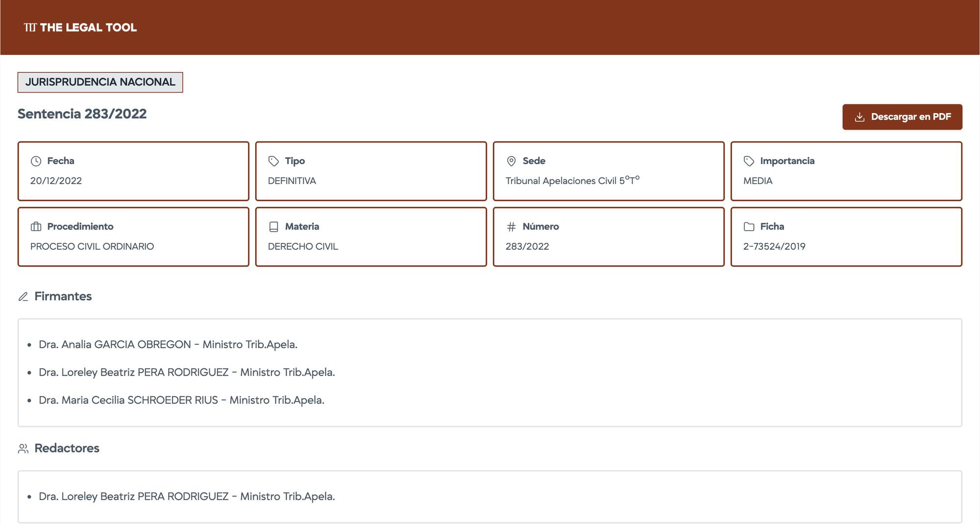Click the Materia label
Viewport: 980px width, 525px height.
[302, 227]
